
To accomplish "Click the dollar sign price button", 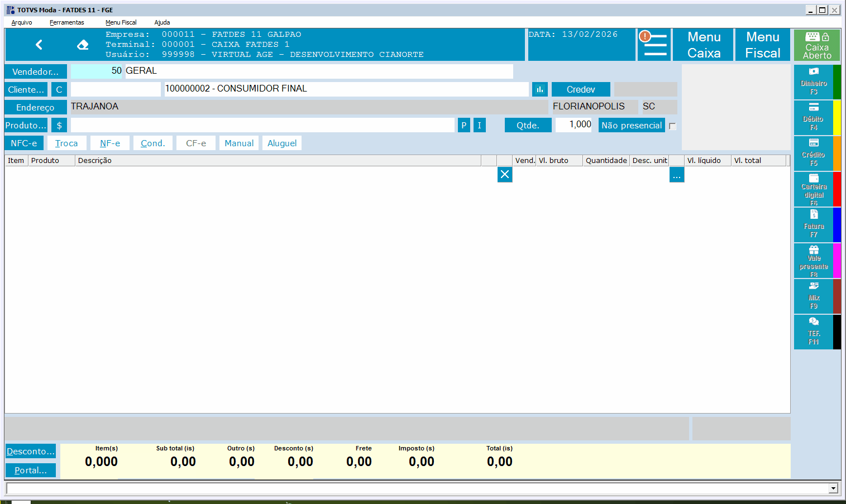I will 59,125.
